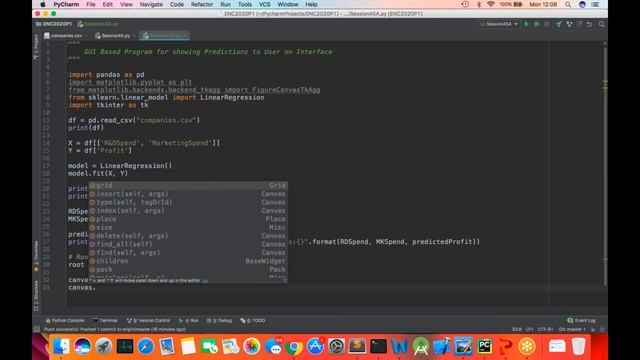Viewport: 640px width, 360px height.
Task: Open Android Studio from the Dock
Action: point(421,346)
